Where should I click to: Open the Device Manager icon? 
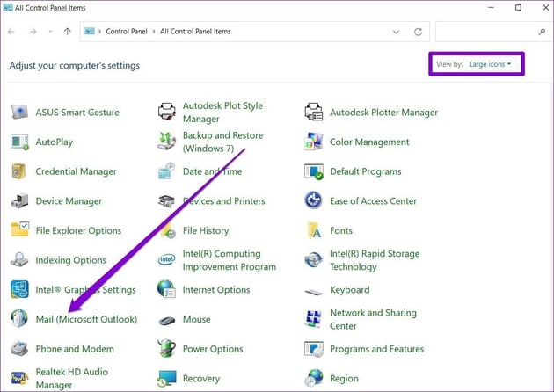click(19, 201)
